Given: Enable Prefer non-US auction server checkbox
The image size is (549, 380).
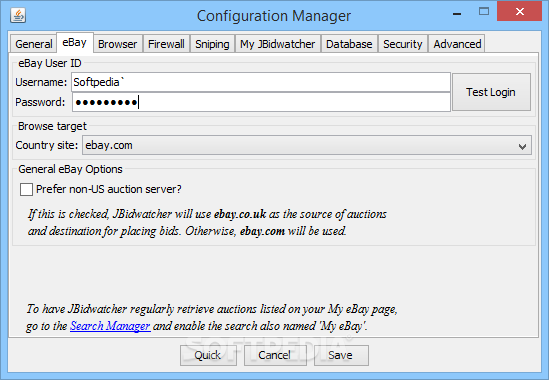Looking at the screenshot, I should tap(27, 189).
